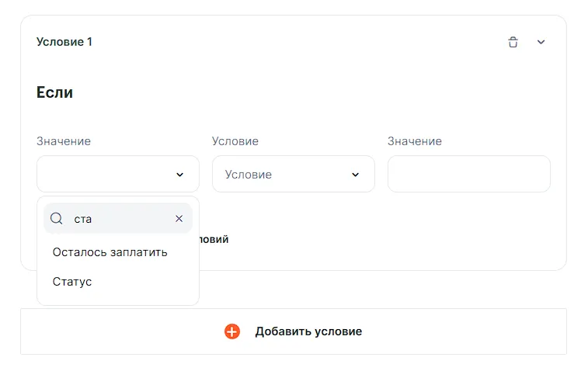This screenshot has height=378, width=588.
Task: Choose the "Статус" option in the list
Action: 72,282
